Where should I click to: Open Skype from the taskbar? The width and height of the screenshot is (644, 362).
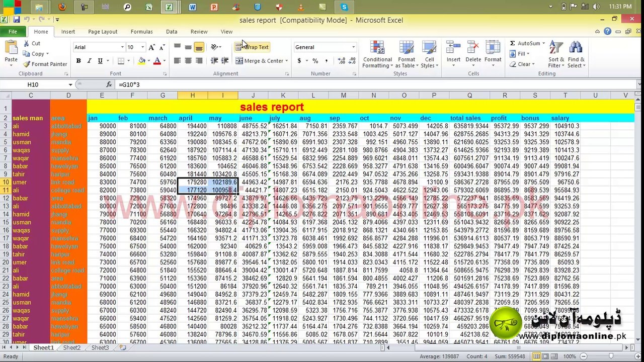[x=344, y=7]
